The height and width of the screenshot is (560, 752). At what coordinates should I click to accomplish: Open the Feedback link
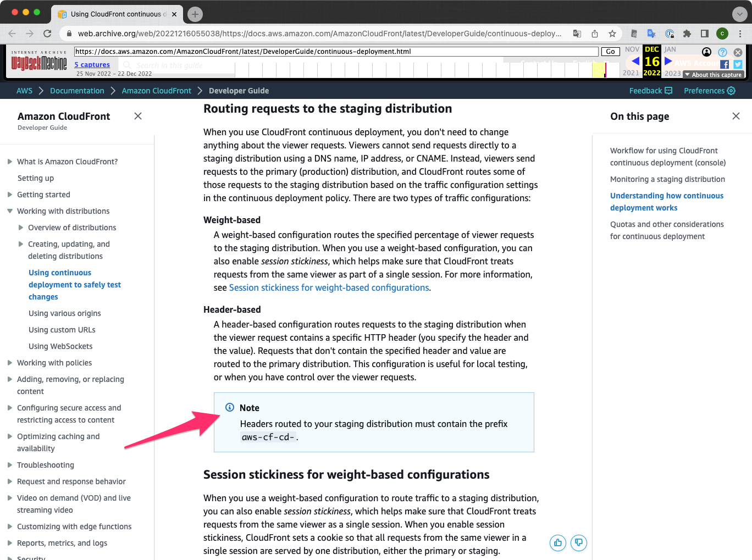click(651, 91)
